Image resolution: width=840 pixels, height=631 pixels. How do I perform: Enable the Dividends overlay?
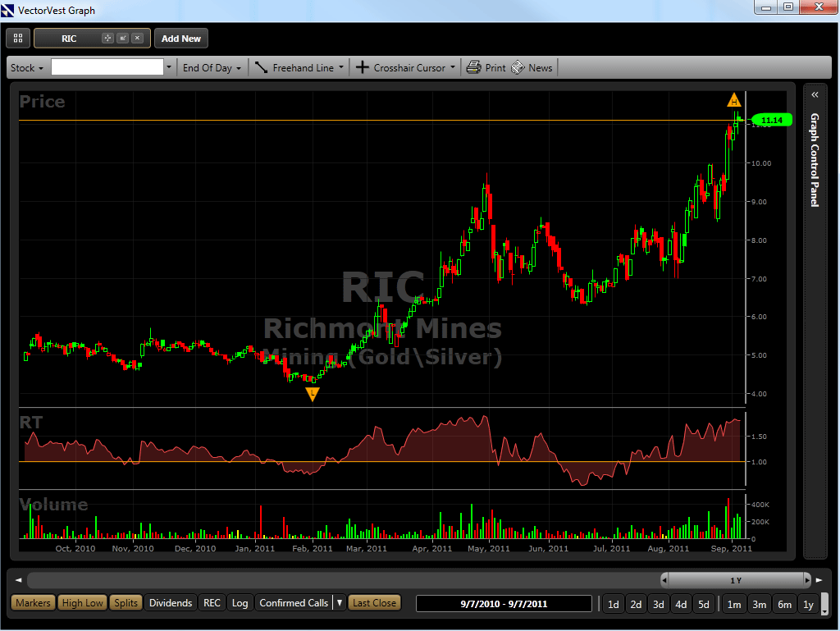pos(171,603)
